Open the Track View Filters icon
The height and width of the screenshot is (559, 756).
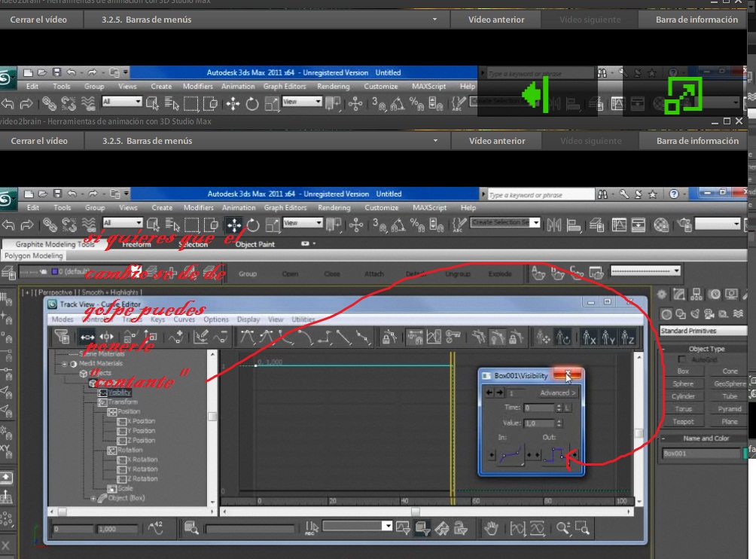(x=62, y=337)
